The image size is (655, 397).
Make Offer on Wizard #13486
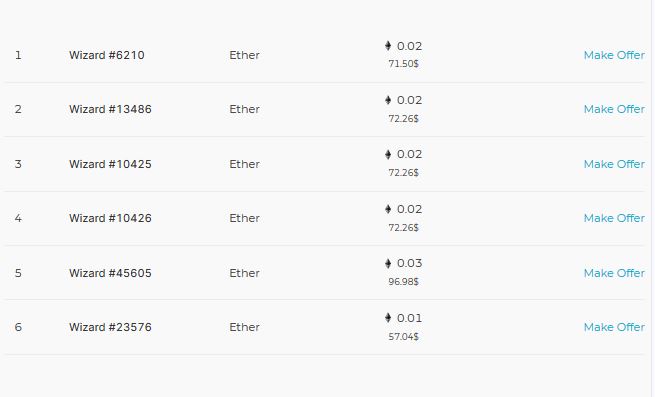click(614, 109)
